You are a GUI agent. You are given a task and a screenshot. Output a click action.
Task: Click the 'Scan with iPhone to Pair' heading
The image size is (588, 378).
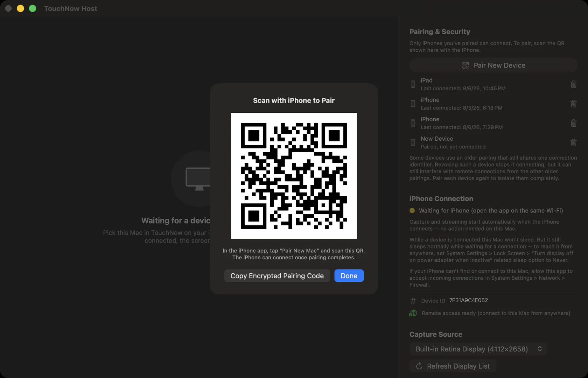(x=294, y=100)
